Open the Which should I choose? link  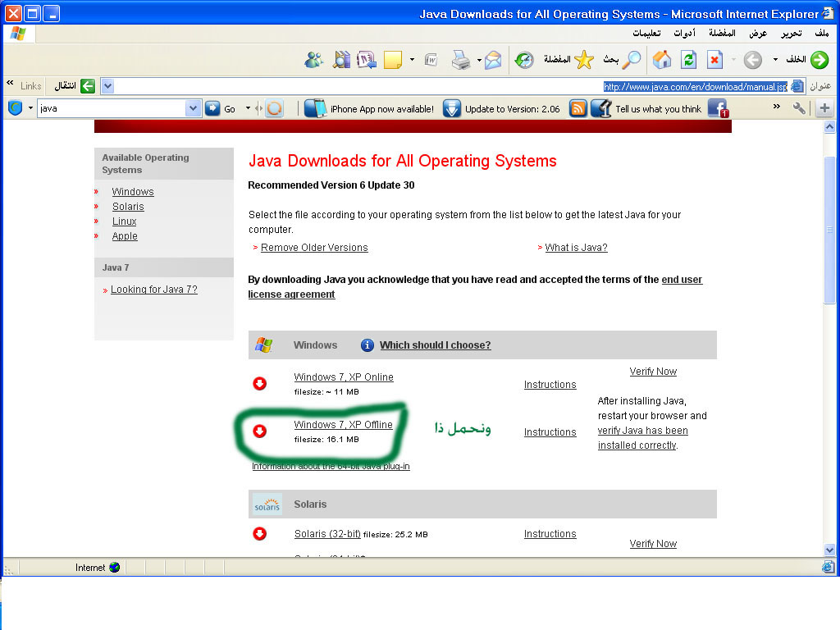[x=435, y=345]
